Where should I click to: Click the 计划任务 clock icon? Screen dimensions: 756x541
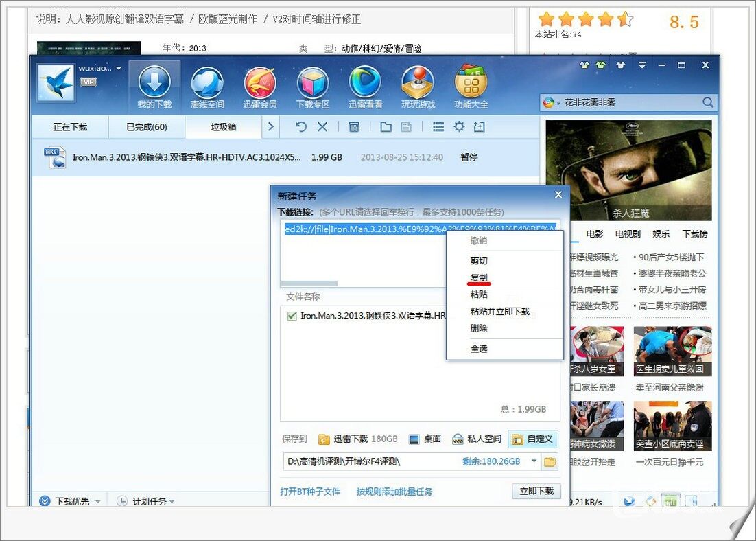click(122, 501)
